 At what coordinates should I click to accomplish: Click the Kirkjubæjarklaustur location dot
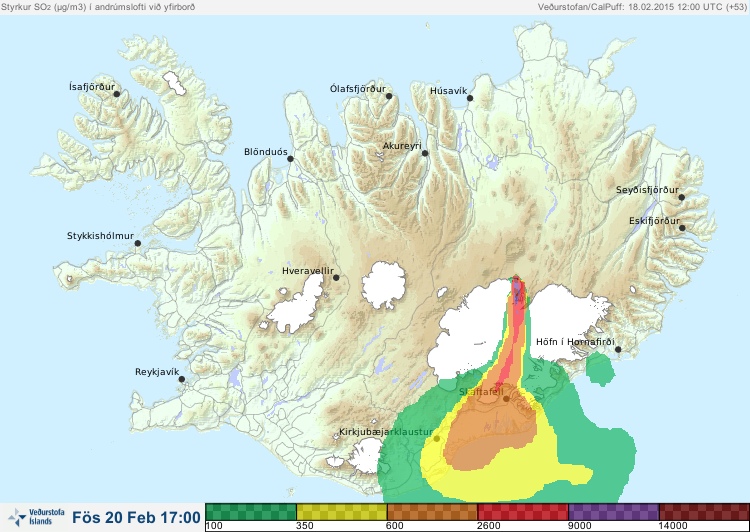(x=436, y=438)
